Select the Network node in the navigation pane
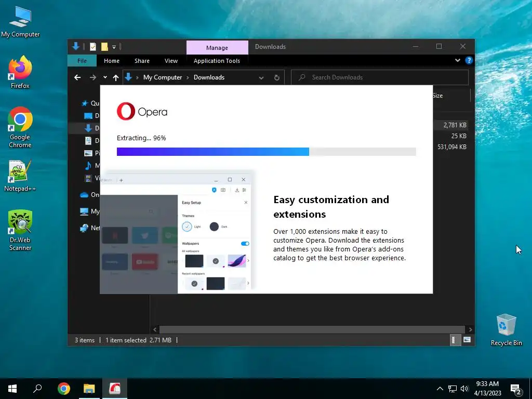Screen dimensions: 532x399 tap(89, 228)
